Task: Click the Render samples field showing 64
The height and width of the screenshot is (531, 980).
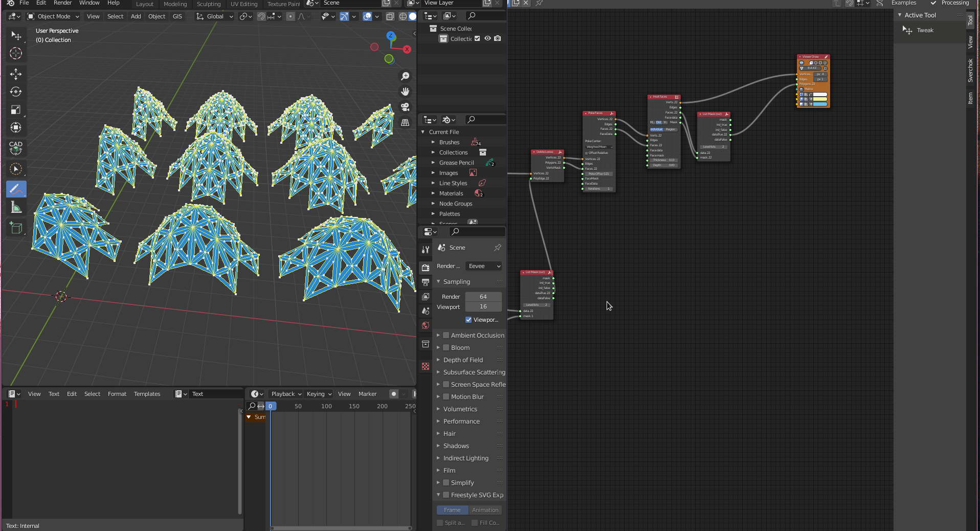Action: point(483,297)
